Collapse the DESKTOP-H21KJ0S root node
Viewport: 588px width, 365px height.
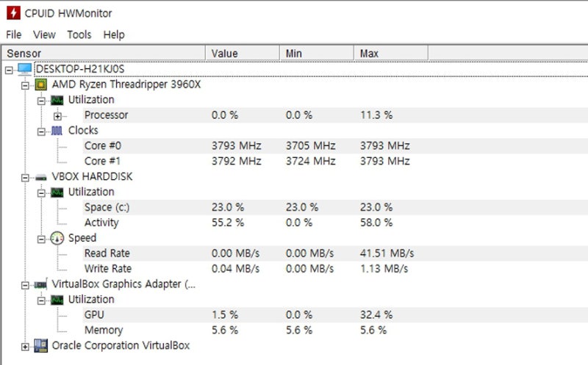[9, 69]
